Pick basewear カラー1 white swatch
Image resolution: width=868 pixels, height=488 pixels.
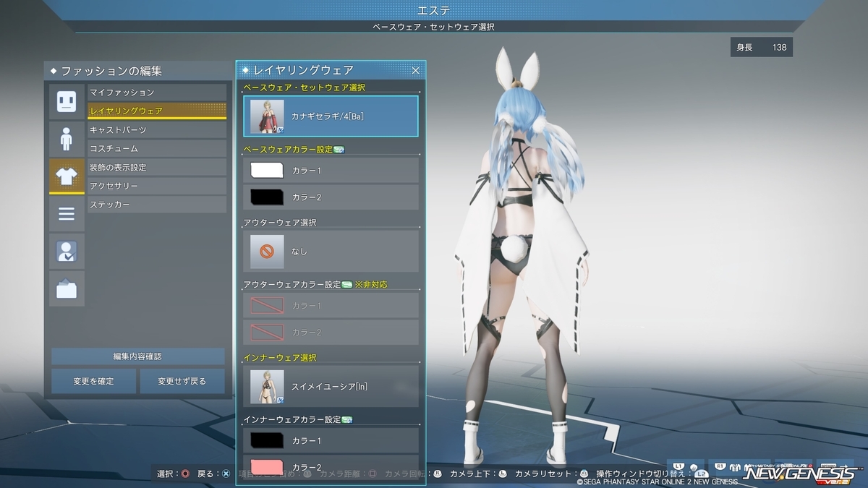coord(266,171)
